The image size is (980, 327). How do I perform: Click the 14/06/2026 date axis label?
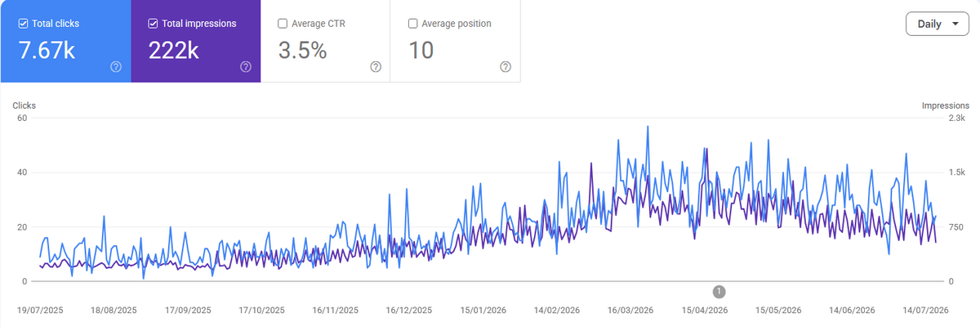[x=852, y=311]
